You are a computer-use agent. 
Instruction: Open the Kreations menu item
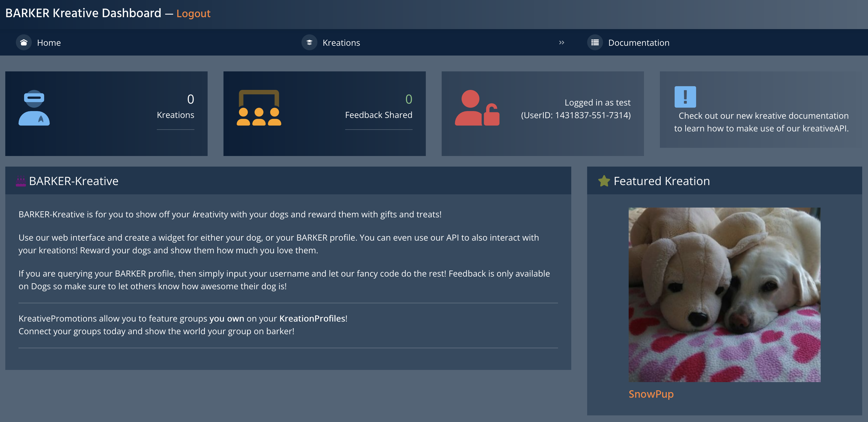341,43
